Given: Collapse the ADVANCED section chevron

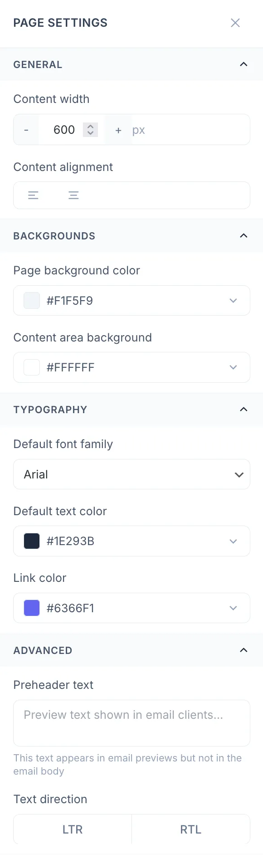Looking at the screenshot, I should [x=244, y=650].
